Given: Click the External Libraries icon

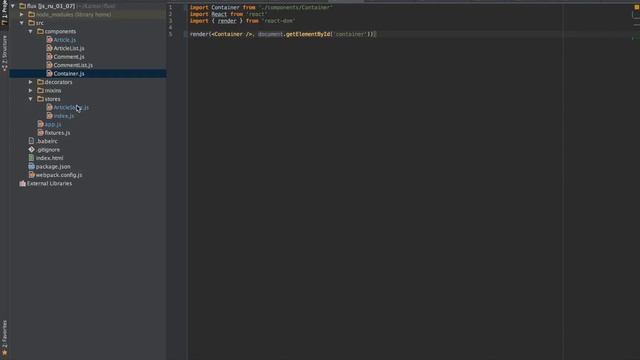Looking at the screenshot, I should coord(22,183).
